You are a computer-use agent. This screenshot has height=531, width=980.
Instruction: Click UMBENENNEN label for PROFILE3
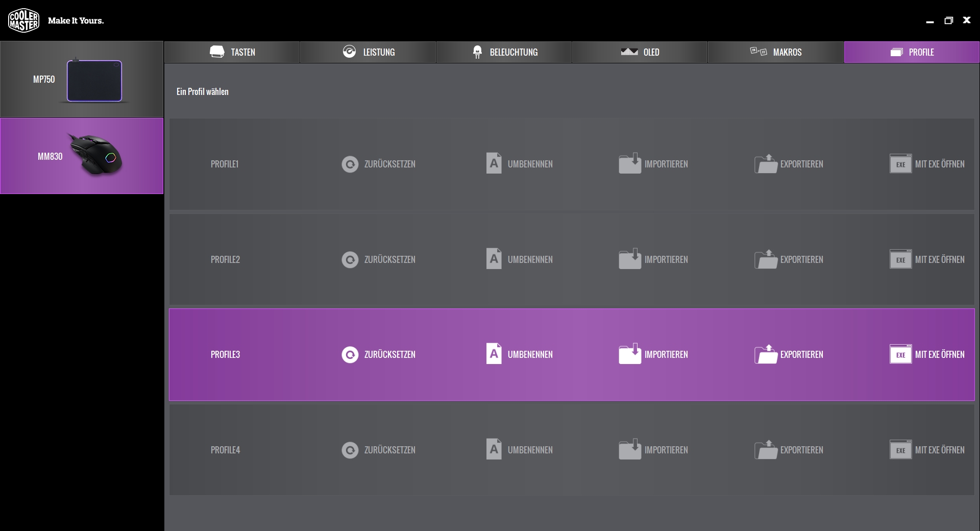click(x=530, y=354)
